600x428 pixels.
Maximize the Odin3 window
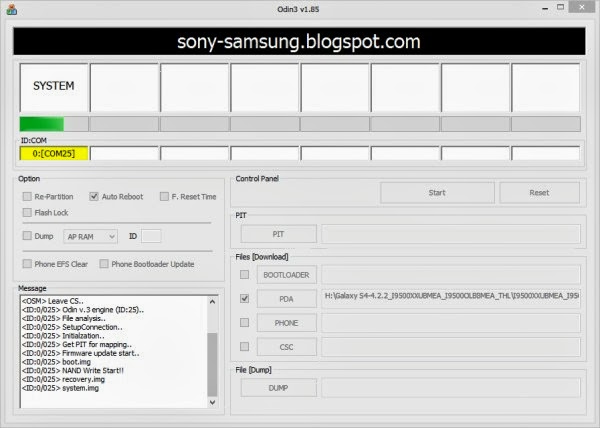[x=561, y=7]
